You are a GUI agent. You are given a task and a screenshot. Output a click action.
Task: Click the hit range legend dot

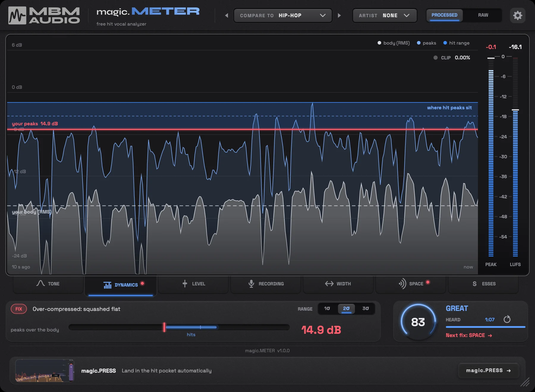pos(445,43)
